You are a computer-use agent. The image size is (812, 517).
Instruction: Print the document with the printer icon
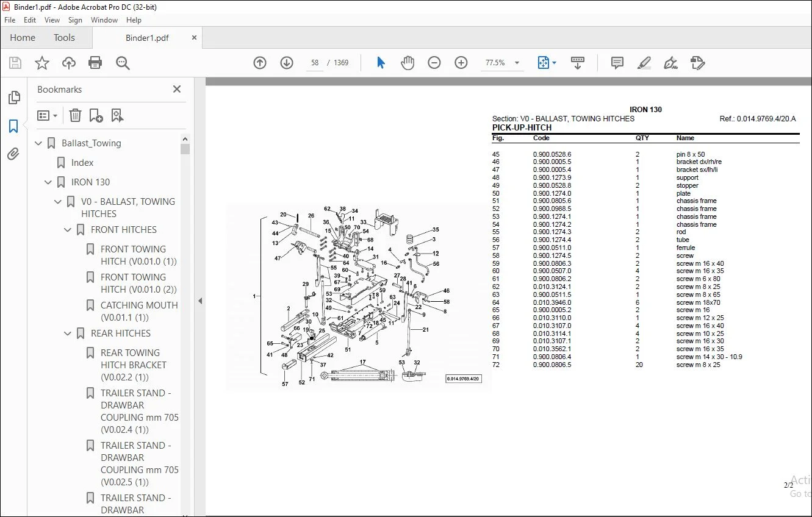point(95,63)
